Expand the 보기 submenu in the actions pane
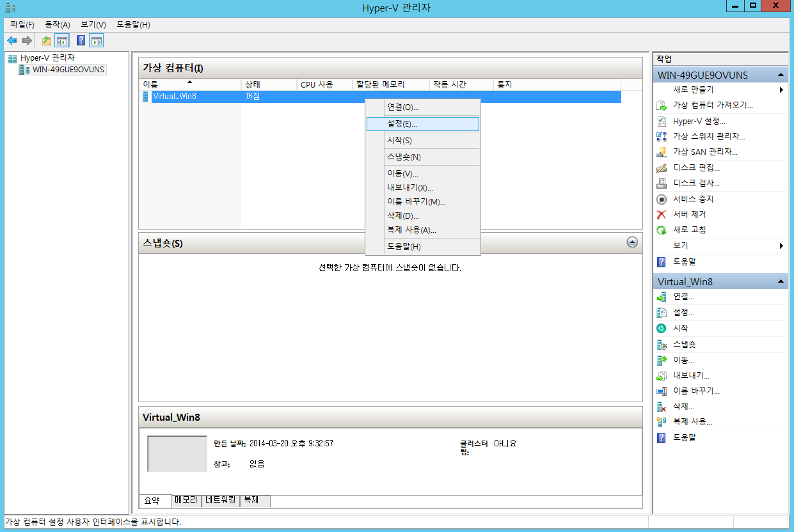 click(720, 246)
